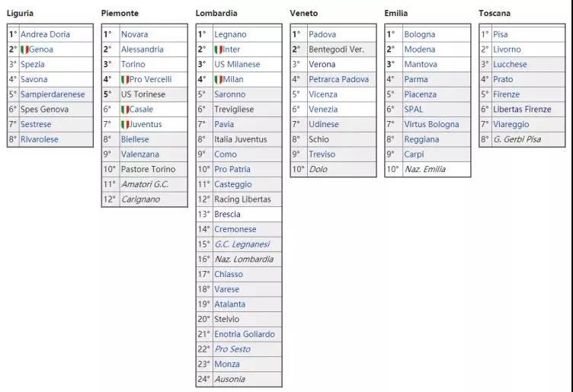
Task: Open the Novara link in Piemonte
Action: point(135,34)
